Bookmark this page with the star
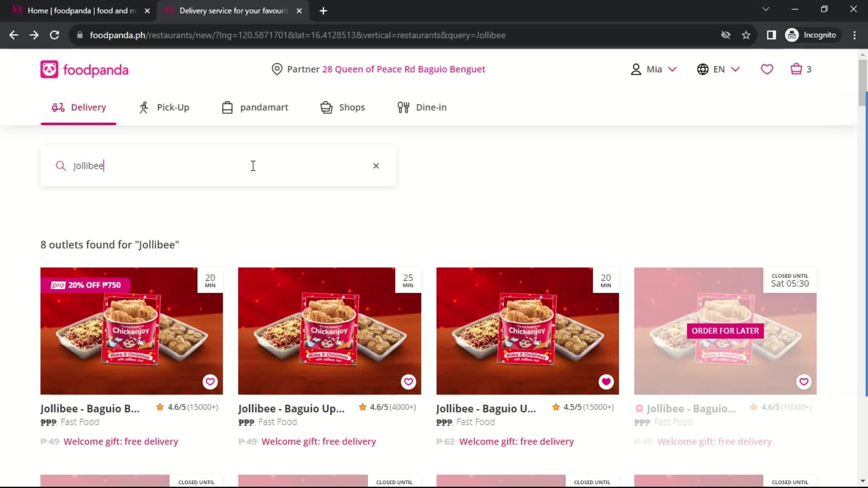The image size is (868, 488). (746, 35)
